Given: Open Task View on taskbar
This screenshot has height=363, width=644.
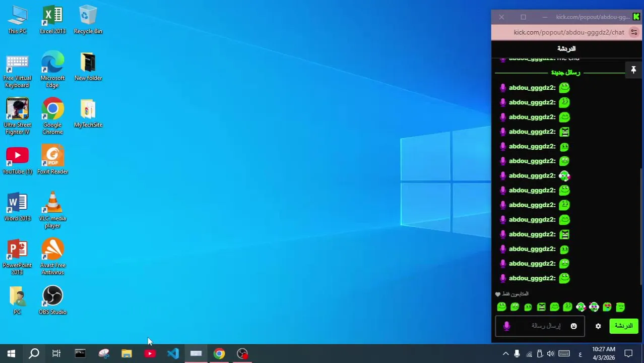Looking at the screenshot, I should point(56,353).
